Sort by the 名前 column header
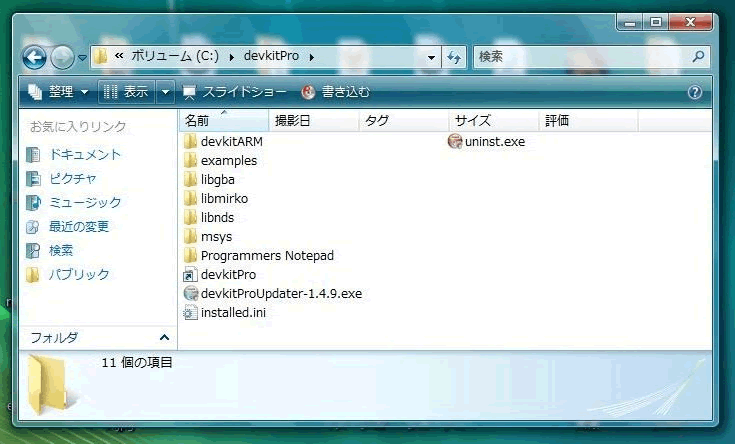Viewport: 735px width, 444px height. click(224, 120)
